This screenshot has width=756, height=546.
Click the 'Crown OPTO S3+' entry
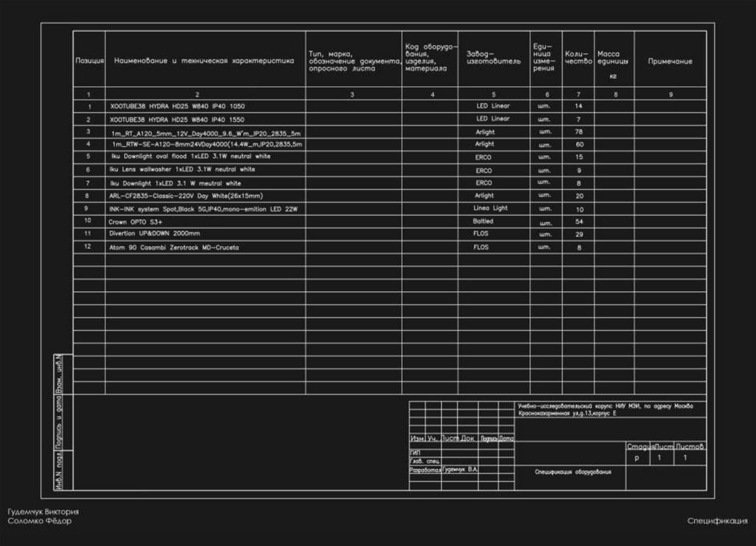click(136, 222)
